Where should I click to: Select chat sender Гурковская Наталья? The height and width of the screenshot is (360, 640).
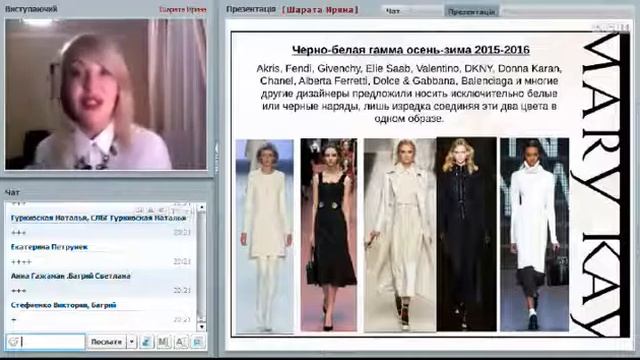pos(98,218)
